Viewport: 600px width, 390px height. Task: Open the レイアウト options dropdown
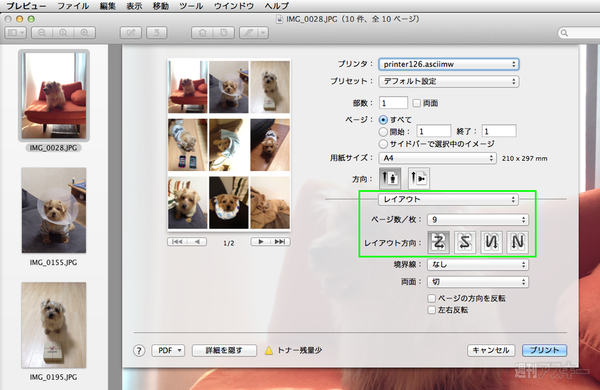pos(448,199)
